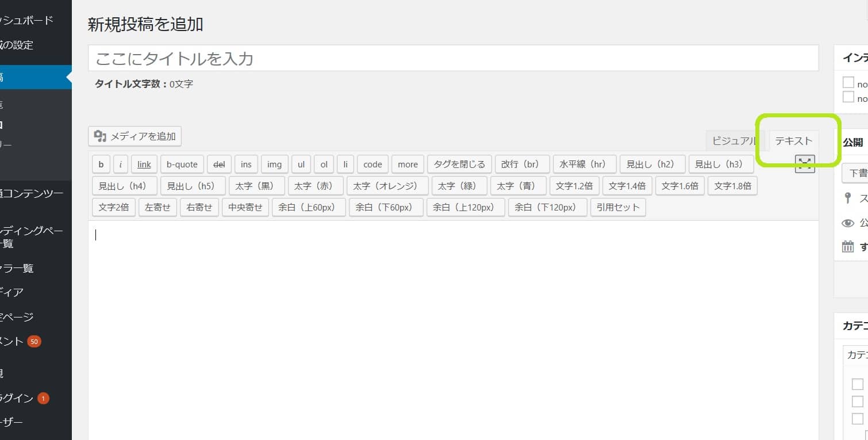Viewport: 868px width, 440px height.
Task: Open the Plugins sidebar item with badge 1
Action: (36, 398)
